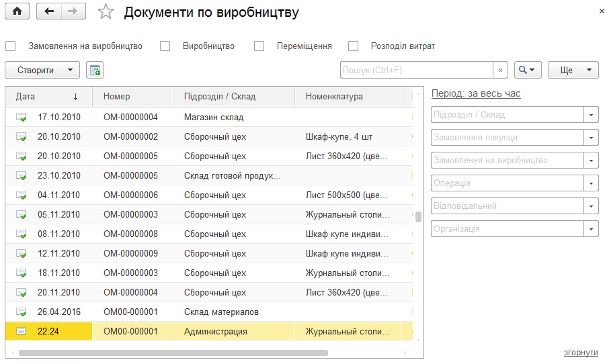Click the vertical scrollbar thumb of the list
This screenshot has height=364, width=607.
point(418,217)
